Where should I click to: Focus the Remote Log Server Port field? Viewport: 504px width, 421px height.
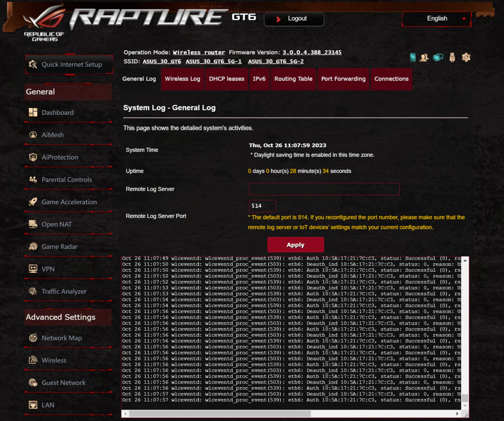(x=262, y=206)
